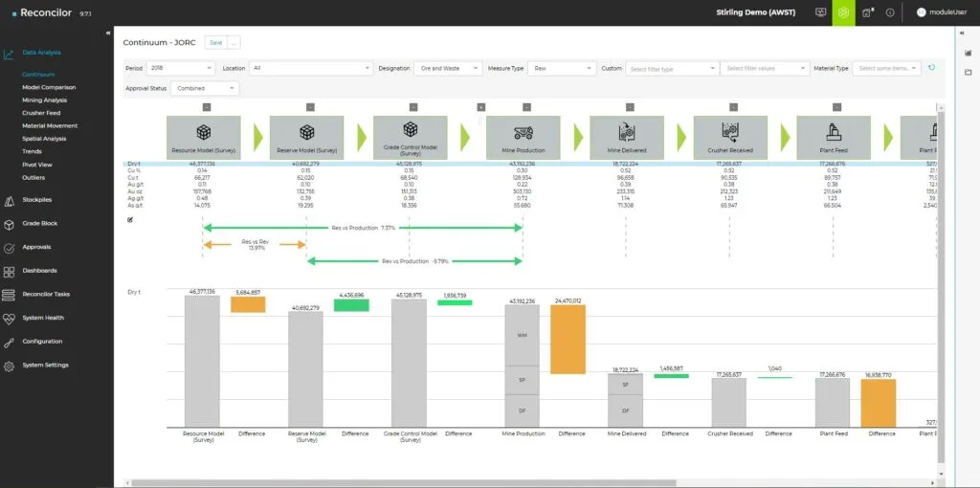
Task: Open the folder icon in right panel
Action: tap(968, 73)
